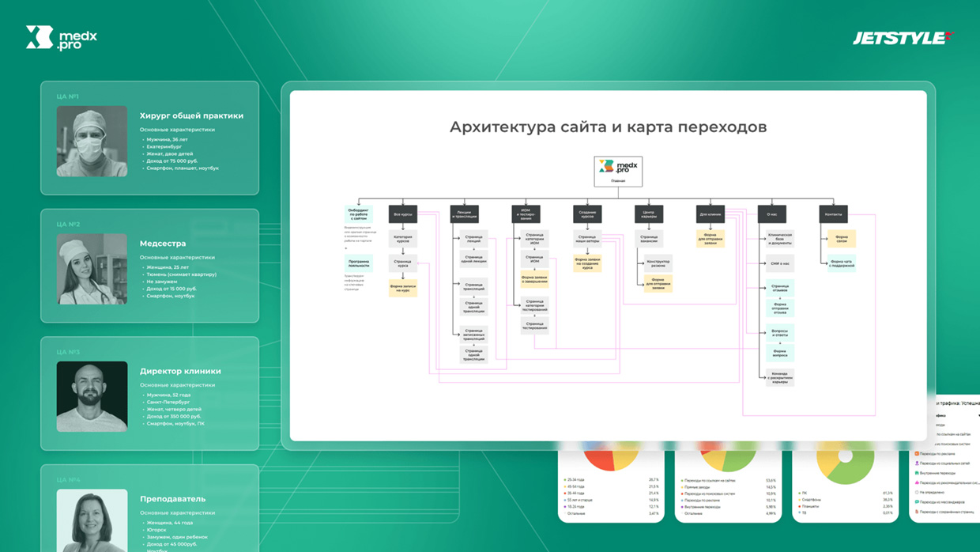980x552 pixels.
Task: Click the 'Создание курсов' dark node
Action: pos(587,214)
